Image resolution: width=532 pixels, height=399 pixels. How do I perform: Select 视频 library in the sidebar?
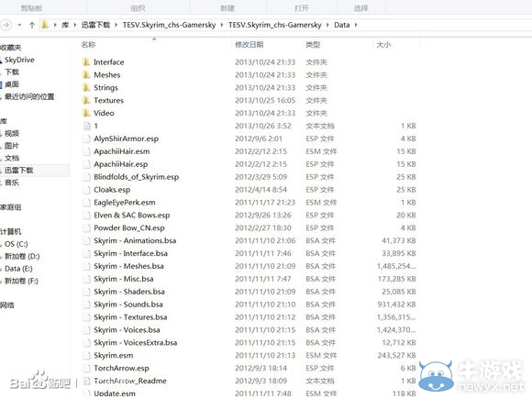coord(12,133)
